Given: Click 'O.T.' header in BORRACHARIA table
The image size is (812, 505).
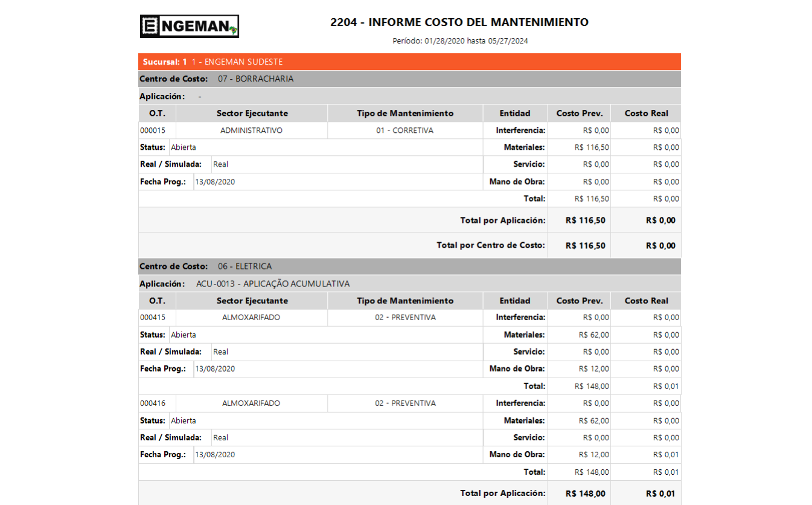Looking at the screenshot, I should 157,113.
